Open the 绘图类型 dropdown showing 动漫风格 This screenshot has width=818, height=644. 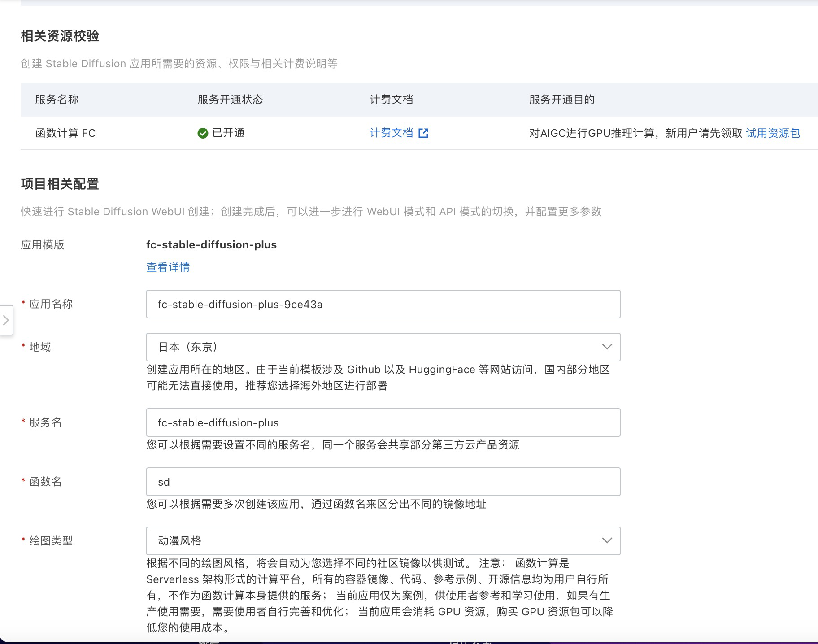[x=383, y=541]
